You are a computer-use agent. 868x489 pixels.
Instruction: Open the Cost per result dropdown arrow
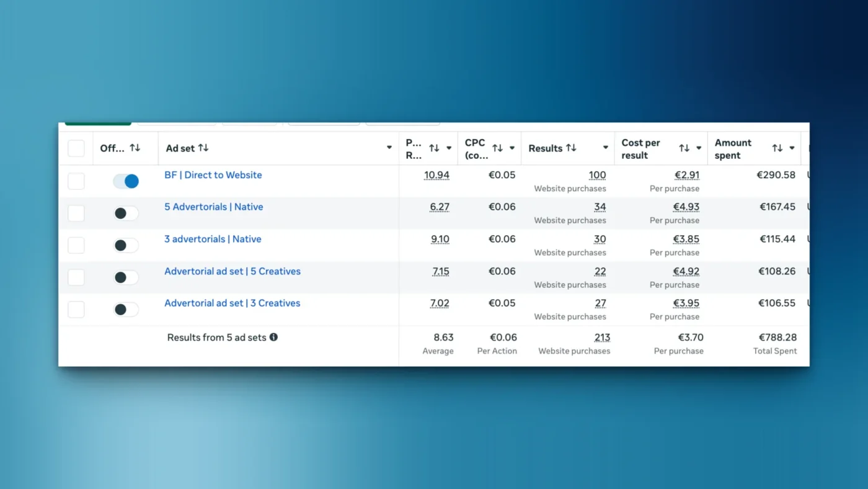point(699,148)
